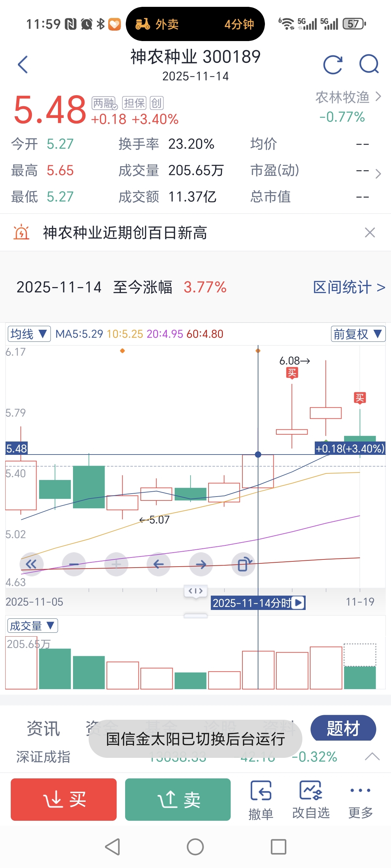391x868 pixels.
Task: Dismiss the 百日新高 notice
Action: pos(370,233)
